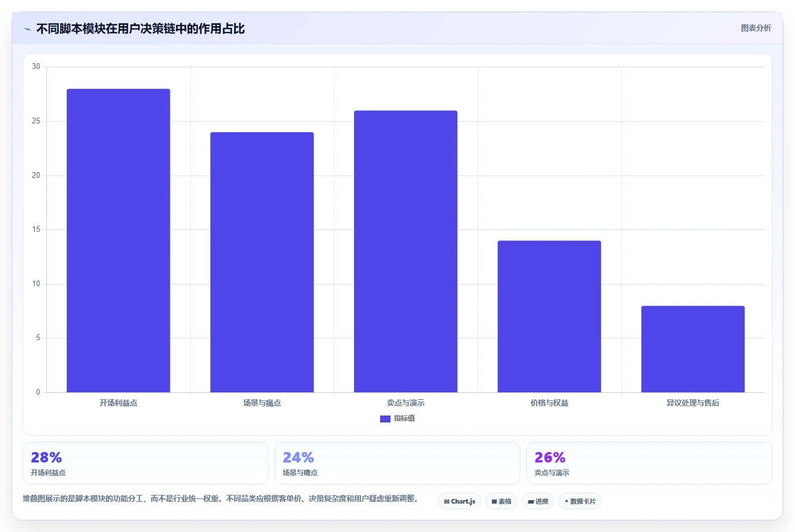795x532 pixels.
Task: Click the y-axis value 15
Action: [x=36, y=229]
